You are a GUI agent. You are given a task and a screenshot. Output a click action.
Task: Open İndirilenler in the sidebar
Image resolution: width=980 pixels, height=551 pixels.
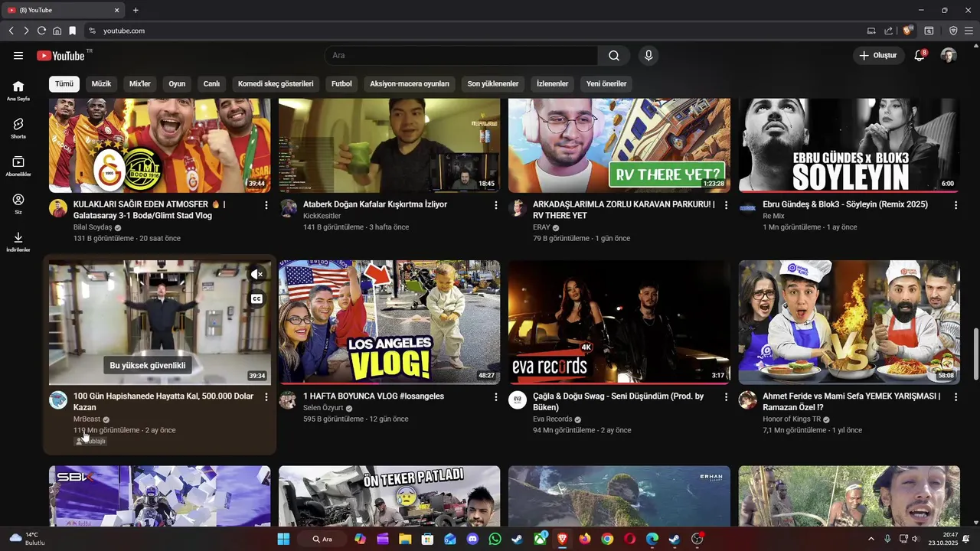[18, 241]
